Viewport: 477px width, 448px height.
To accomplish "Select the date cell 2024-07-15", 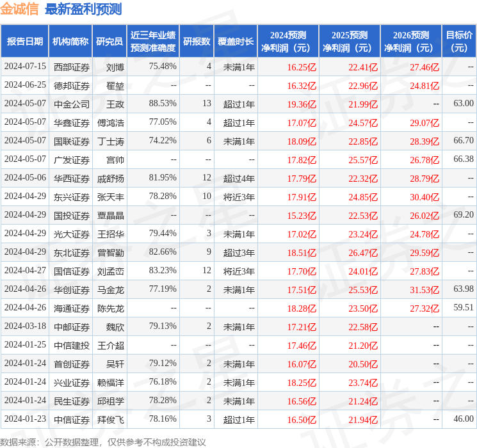I will (x=25, y=67).
